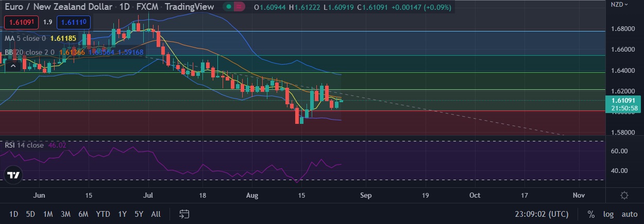Click the 1.68000 price axis label
Image resolution: width=644 pixels, height=224 pixels.
pos(622,28)
